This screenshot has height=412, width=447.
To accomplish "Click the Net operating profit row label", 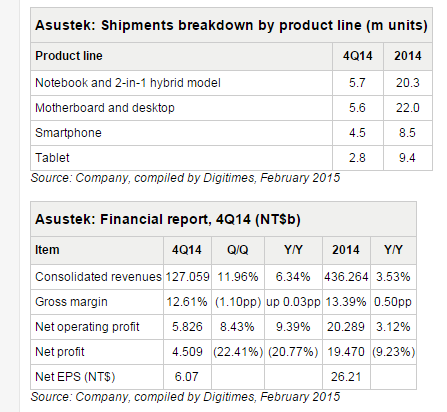I will pyautogui.click(x=87, y=327).
